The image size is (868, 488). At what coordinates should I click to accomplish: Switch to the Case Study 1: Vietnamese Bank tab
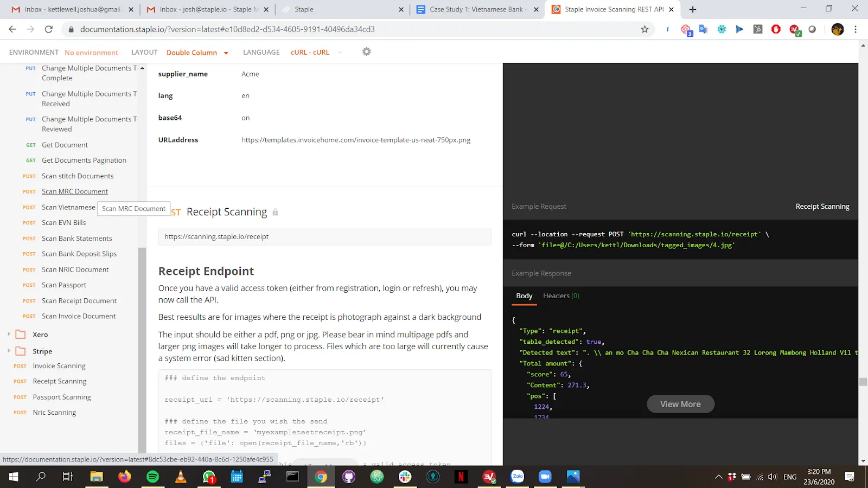pos(477,9)
